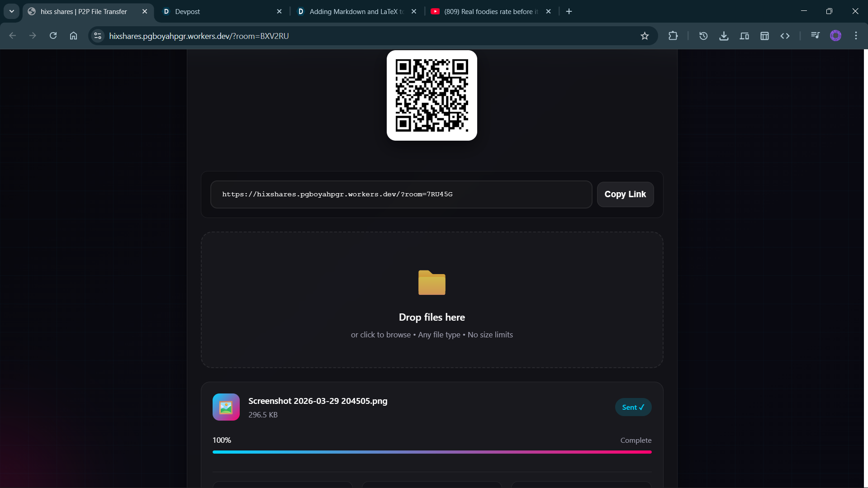Image resolution: width=868 pixels, height=488 pixels.
Task: Click the Drop files here heading
Action: pos(432,317)
